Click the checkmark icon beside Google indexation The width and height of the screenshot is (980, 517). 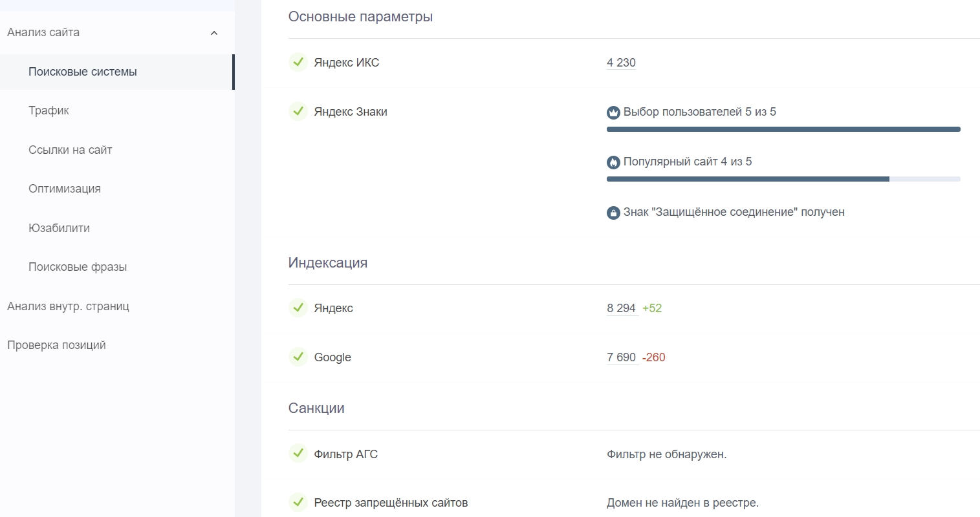coord(298,357)
